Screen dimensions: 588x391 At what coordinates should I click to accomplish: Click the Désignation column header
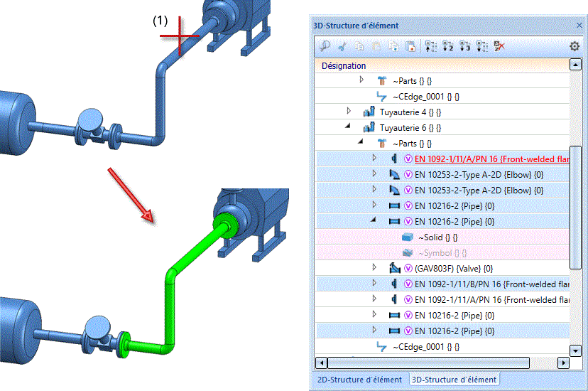[442, 65]
